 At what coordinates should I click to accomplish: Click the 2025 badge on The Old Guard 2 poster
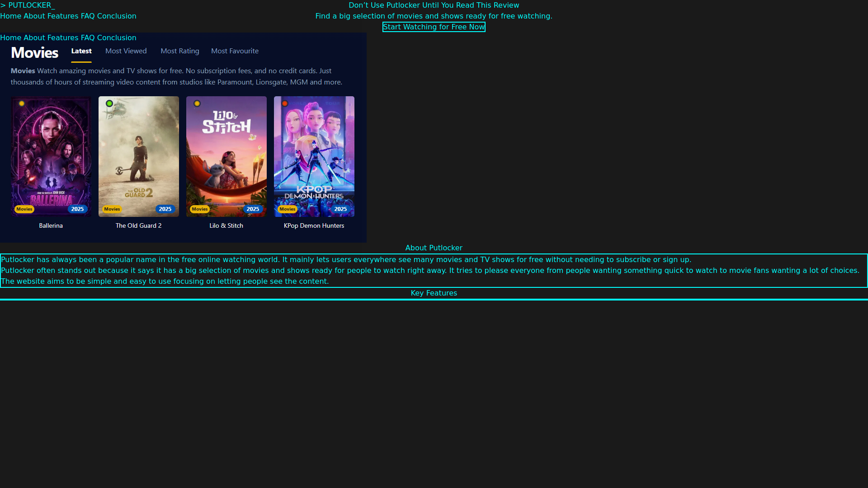click(x=165, y=209)
